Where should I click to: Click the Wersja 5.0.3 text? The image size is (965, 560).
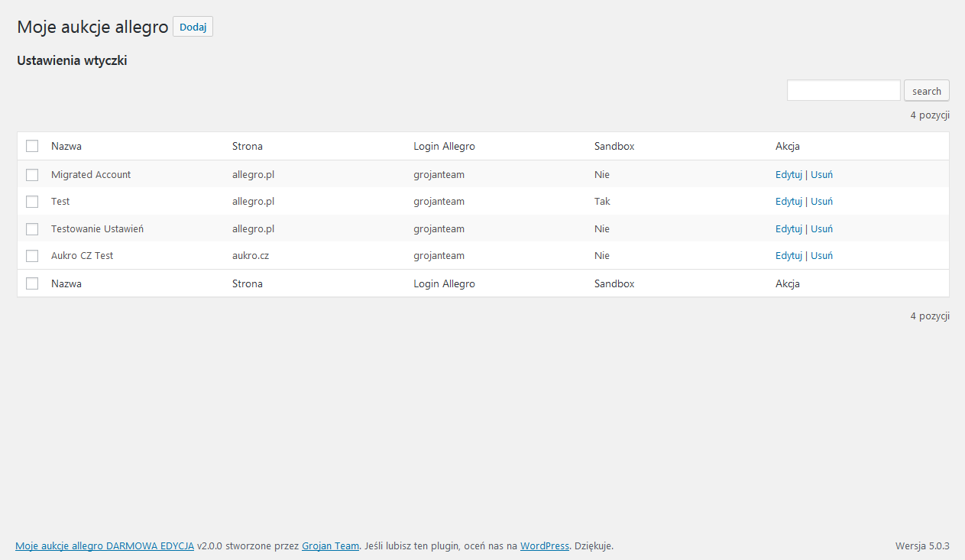click(922, 546)
